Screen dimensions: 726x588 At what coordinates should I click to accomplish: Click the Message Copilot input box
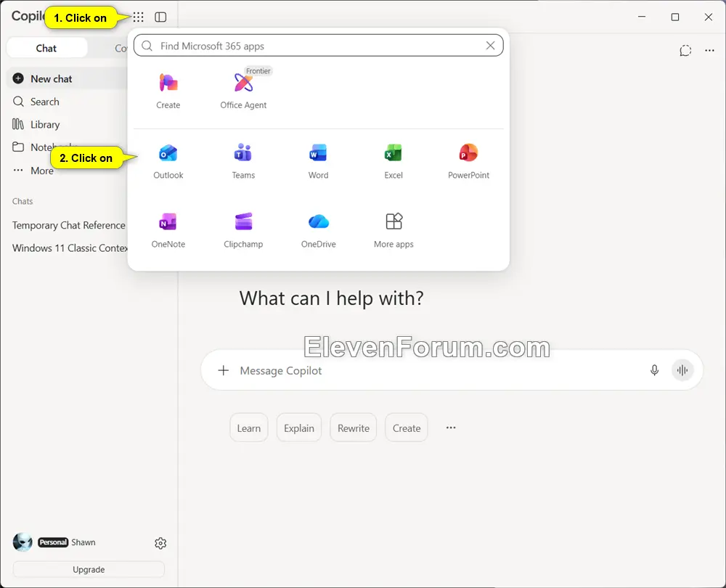click(452, 370)
